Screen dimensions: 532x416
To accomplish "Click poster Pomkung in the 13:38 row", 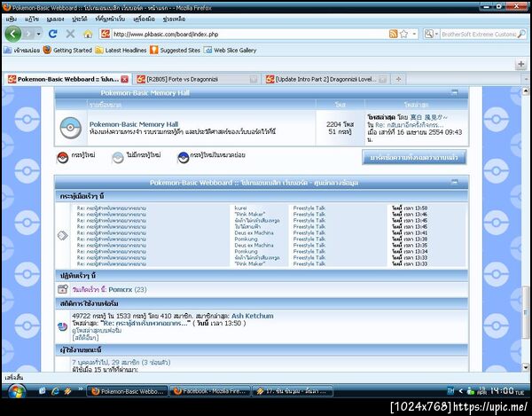I will [x=246, y=239].
